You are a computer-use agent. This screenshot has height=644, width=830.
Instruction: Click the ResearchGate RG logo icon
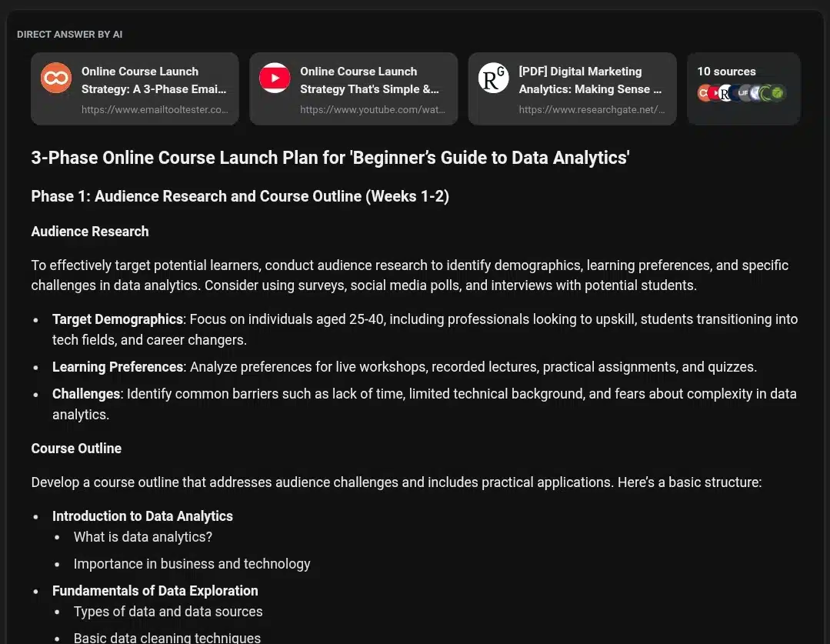click(493, 78)
